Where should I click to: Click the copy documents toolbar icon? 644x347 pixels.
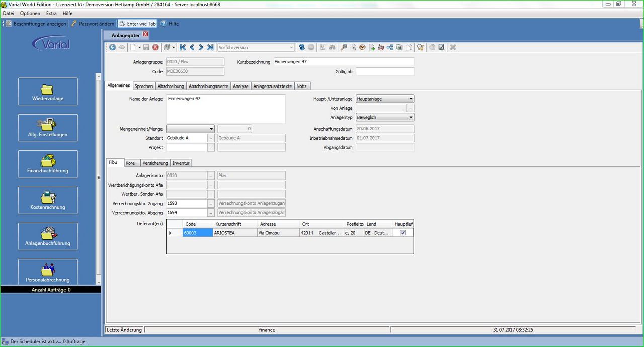[409, 47]
